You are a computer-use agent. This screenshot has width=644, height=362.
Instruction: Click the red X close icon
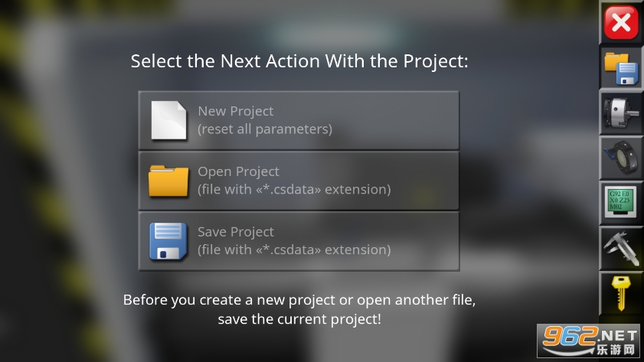click(x=621, y=23)
